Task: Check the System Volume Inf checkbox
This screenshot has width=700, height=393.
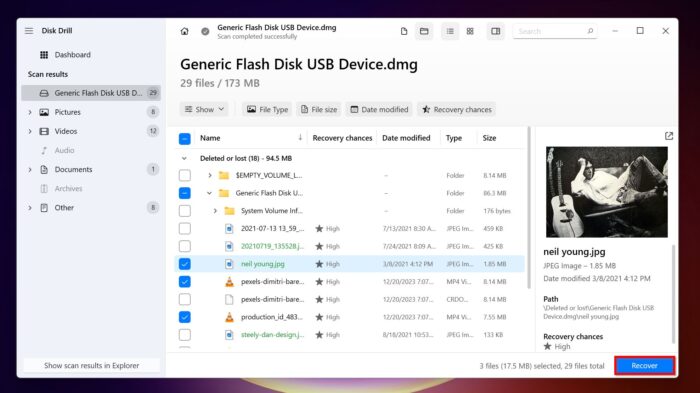Action: click(184, 211)
